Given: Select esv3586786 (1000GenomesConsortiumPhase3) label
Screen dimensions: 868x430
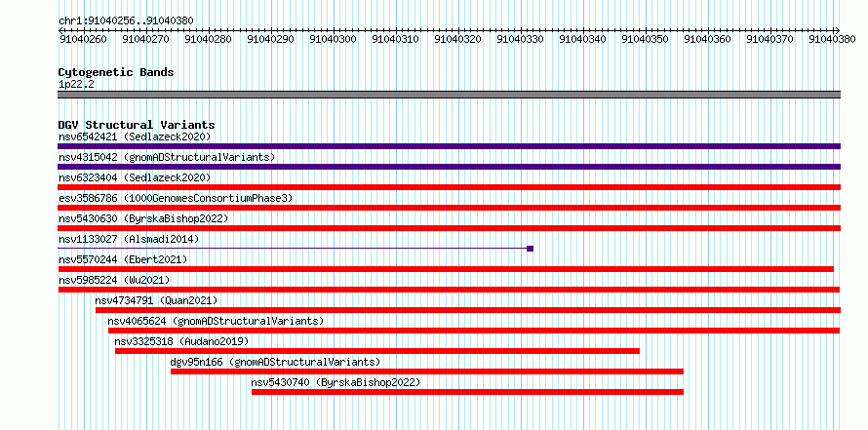Looking at the screenshot, I should click(x=176, y=198).
